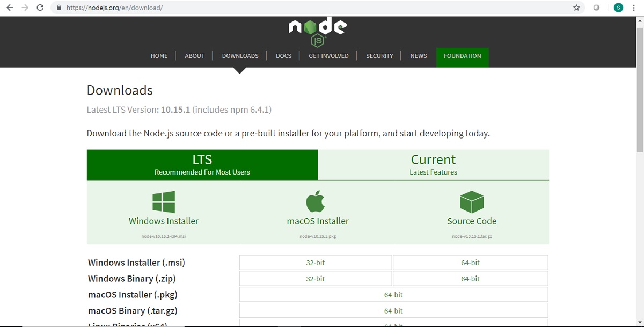This screenshot has height=327, width=644.
Task: Click node-v10.15.1.pkg filename text
Action: click(x=318, y=236)
